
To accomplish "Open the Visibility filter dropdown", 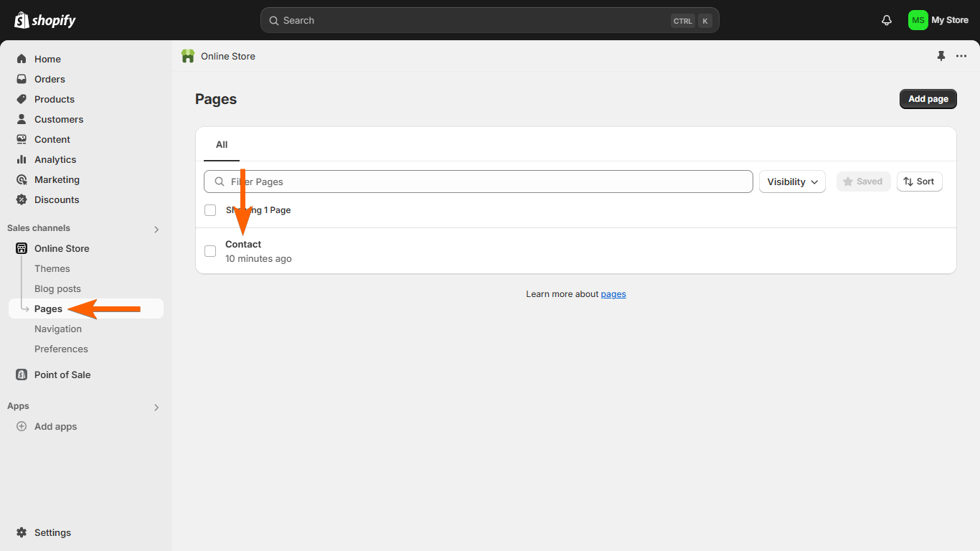I will coord(792,182).
